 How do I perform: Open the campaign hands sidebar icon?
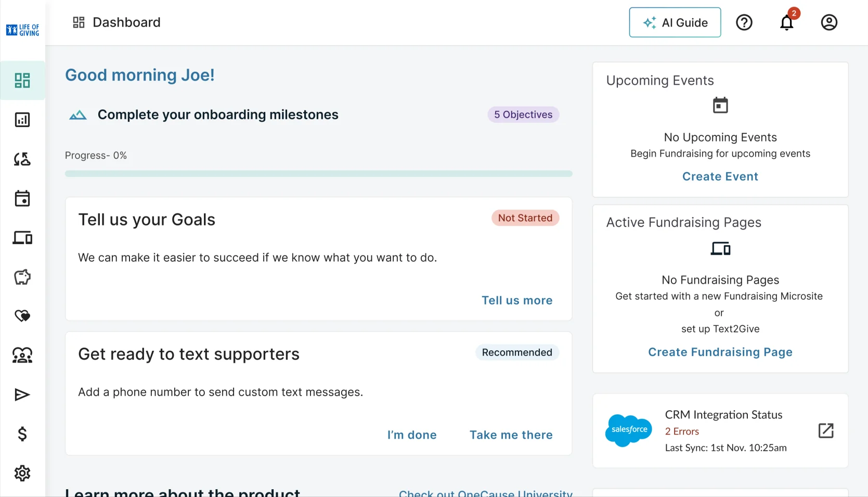(x=22, y=159)
